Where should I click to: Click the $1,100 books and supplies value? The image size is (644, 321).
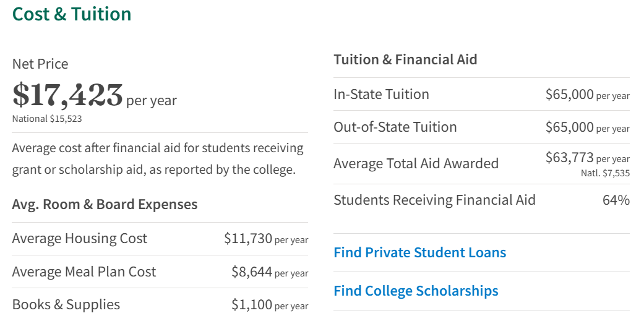click(252, 304)
